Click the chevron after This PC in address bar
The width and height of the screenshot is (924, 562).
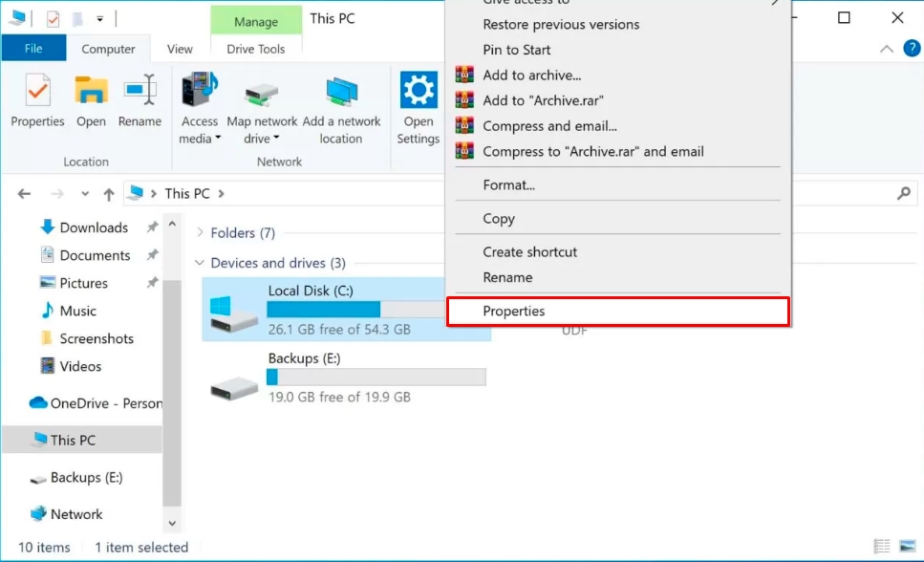point(221,193)
